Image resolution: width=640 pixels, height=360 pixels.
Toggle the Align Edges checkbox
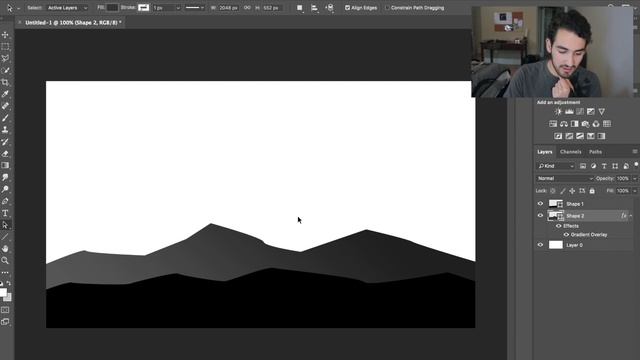click(x=347, y=8)
